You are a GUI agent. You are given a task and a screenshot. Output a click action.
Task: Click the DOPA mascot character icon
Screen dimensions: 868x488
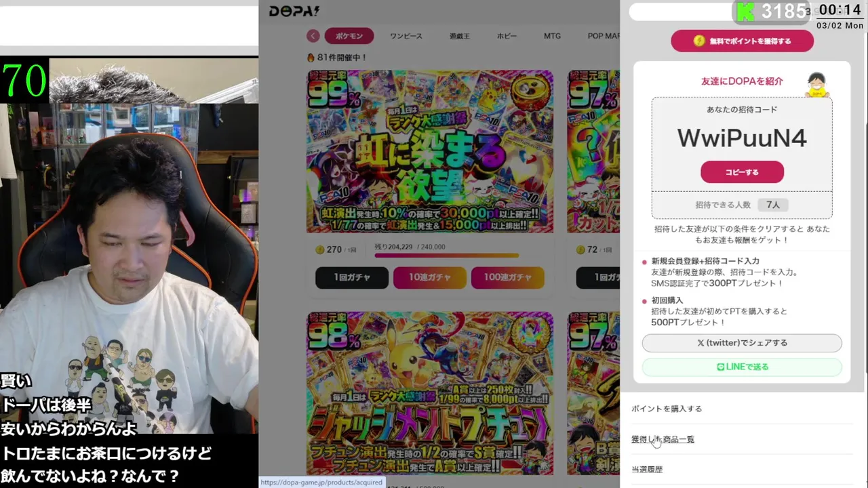click(817, 85)
